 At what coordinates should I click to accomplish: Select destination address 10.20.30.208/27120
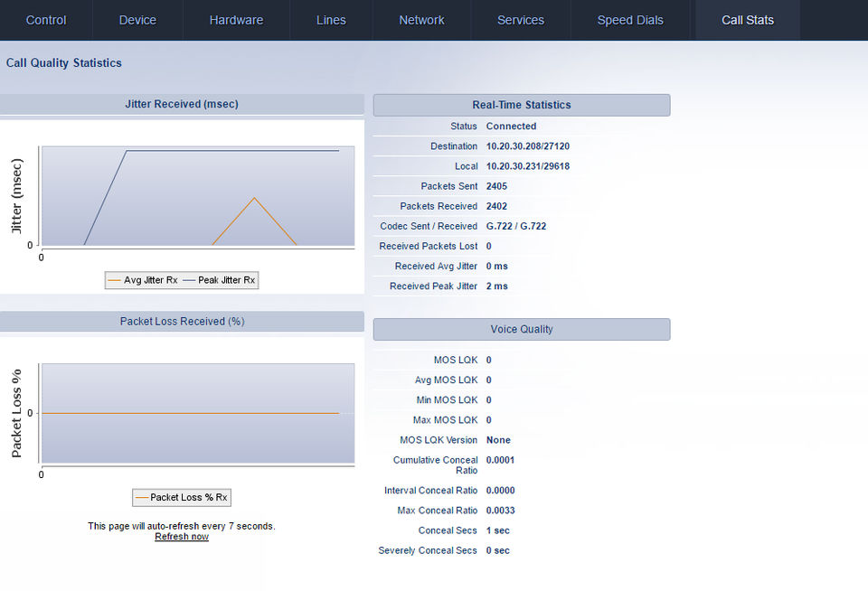(x=527, y=146)
